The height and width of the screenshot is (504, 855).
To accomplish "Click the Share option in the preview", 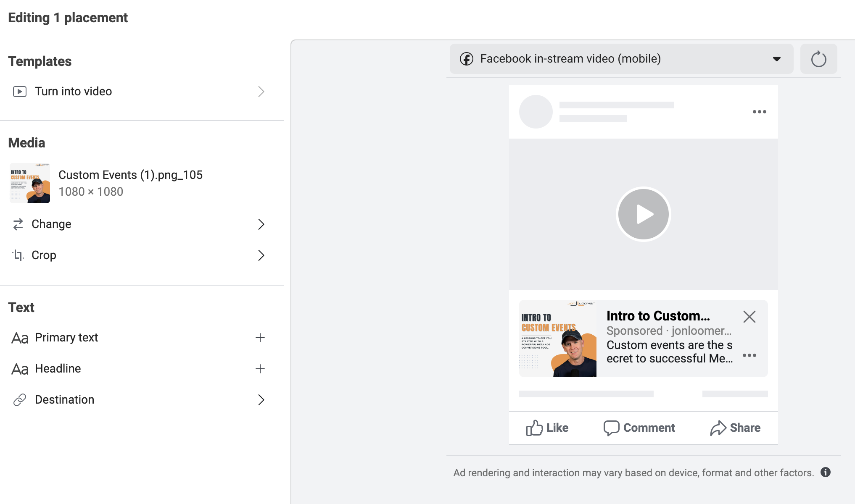I will coord(735,428).
